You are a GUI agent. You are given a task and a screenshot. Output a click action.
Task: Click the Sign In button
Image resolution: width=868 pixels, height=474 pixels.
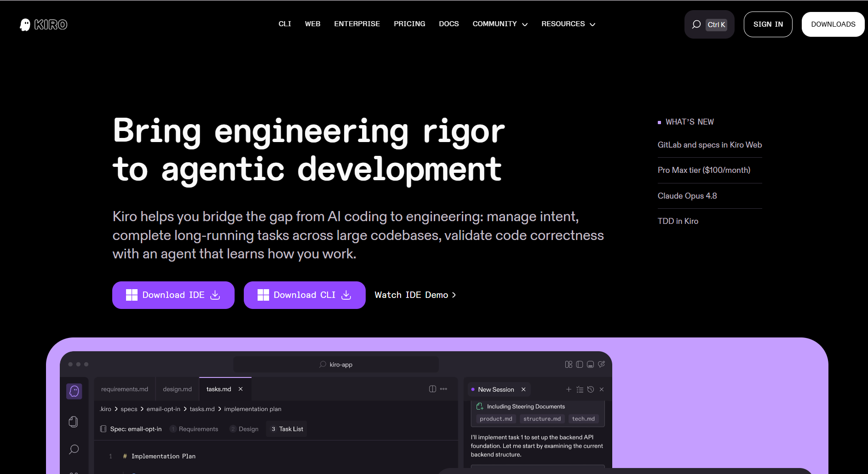click(768, 24)
